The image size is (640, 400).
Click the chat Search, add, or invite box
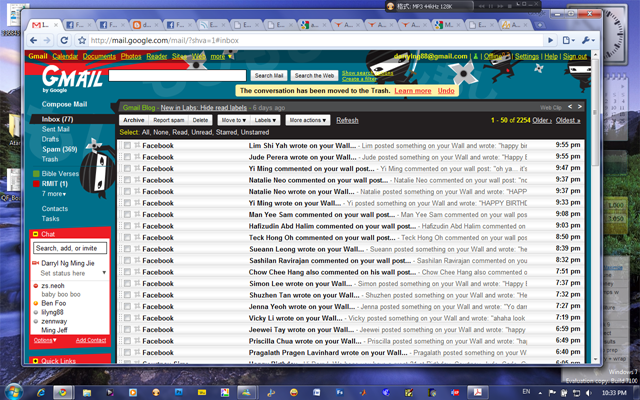pos(70,248)
